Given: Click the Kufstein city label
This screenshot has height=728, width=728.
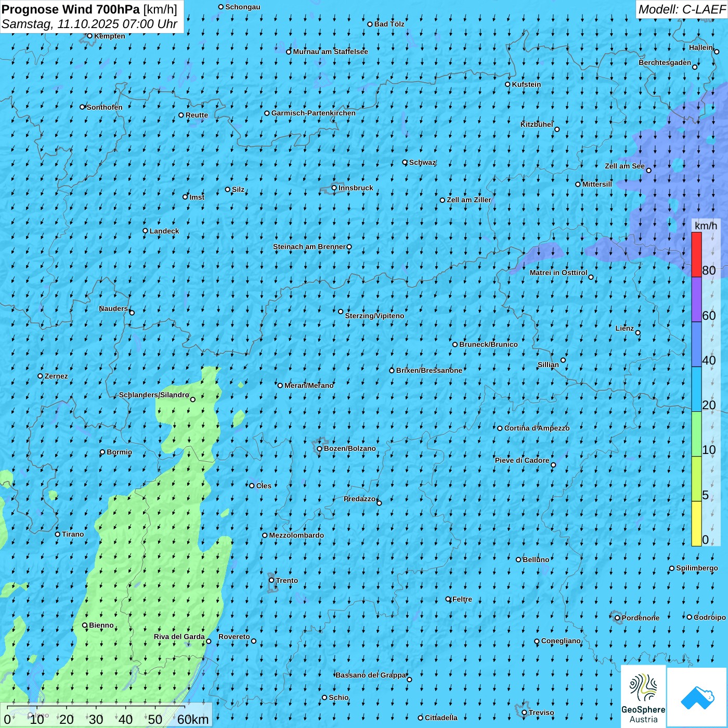Looking at the screenshot, I should coord(526,84).
